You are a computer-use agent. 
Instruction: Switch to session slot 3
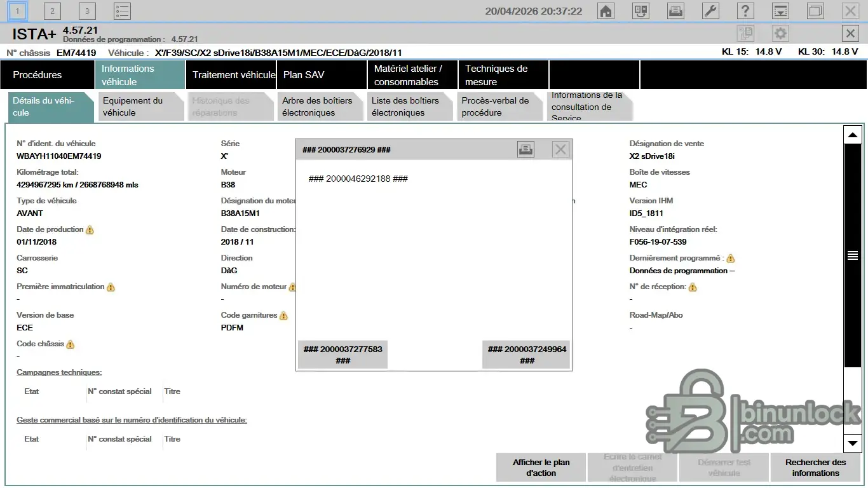pos(87,11)
